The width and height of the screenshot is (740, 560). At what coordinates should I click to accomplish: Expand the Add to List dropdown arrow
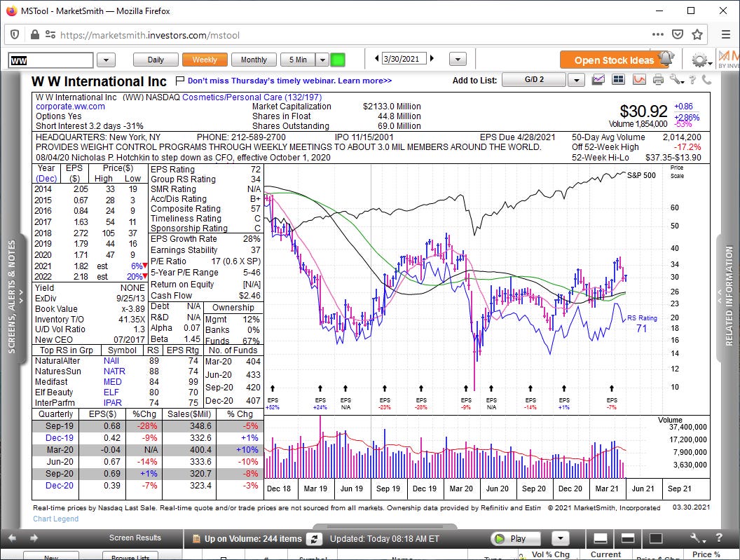[576, 80]
